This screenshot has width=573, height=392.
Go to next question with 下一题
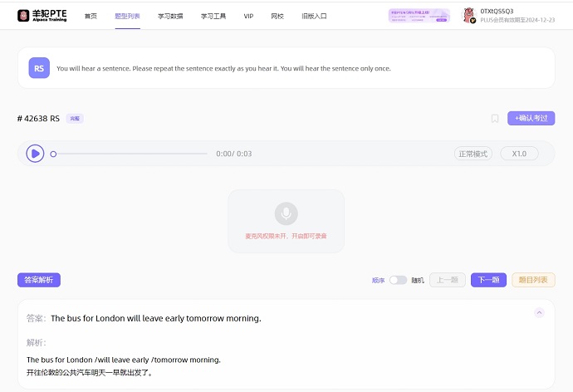tap(488, 280)
